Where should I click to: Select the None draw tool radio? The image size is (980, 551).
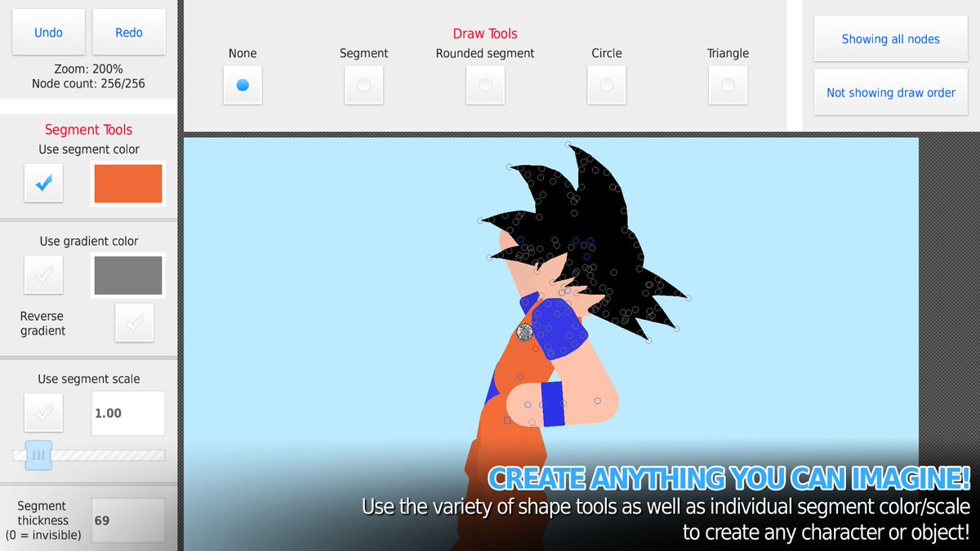coord(243,85)
